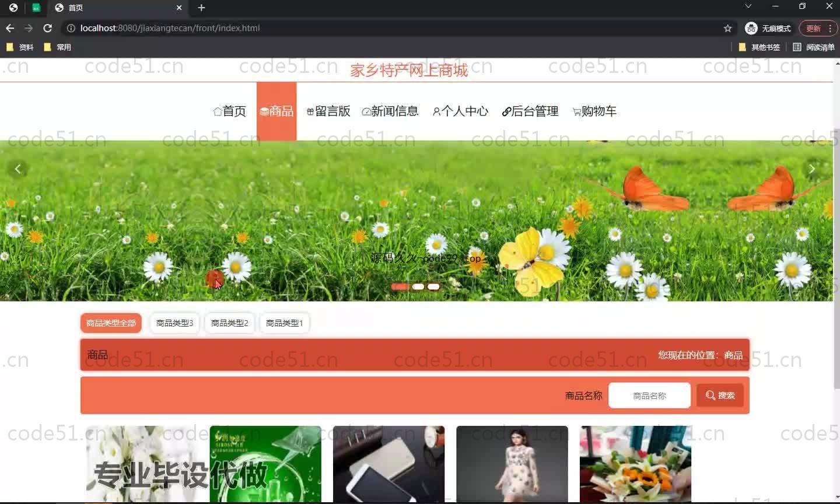The height and width of the screenshot is (504, 840).
Task: Click the site info icon in address bar
Action: (x=71, y=28)
